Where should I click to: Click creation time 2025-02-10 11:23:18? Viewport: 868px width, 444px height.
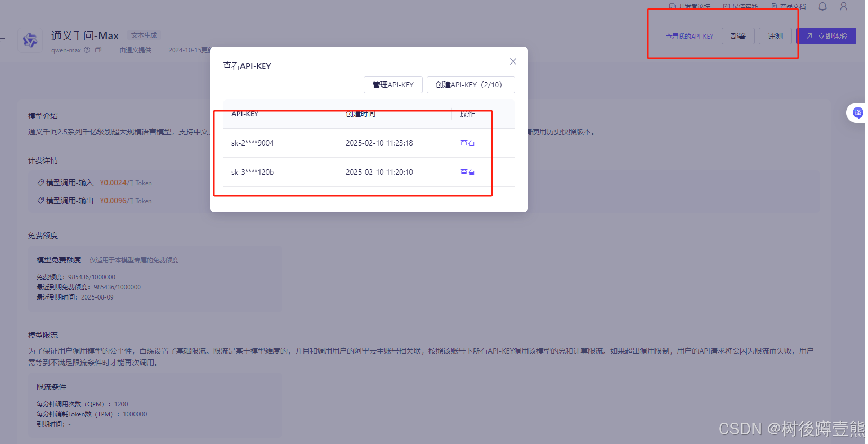click(x=379, y=143)
